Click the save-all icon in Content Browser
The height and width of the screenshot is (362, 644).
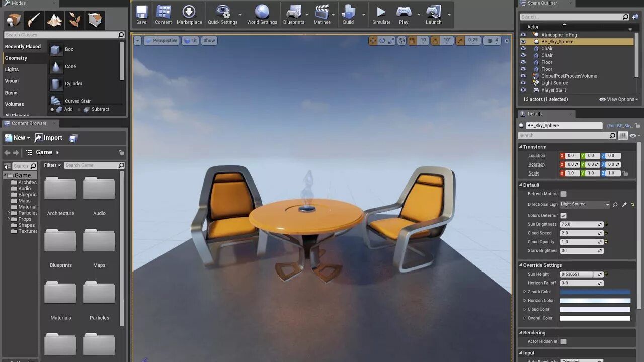(73, 138)
